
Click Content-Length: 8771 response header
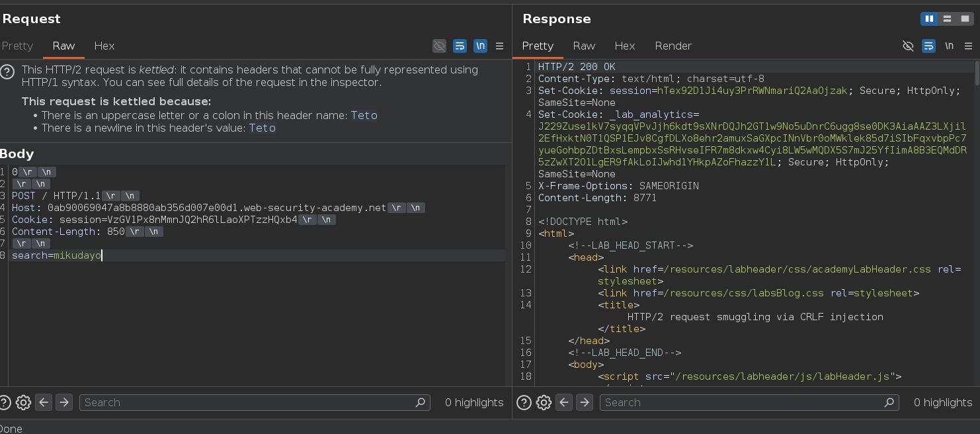tap(597, 198)
